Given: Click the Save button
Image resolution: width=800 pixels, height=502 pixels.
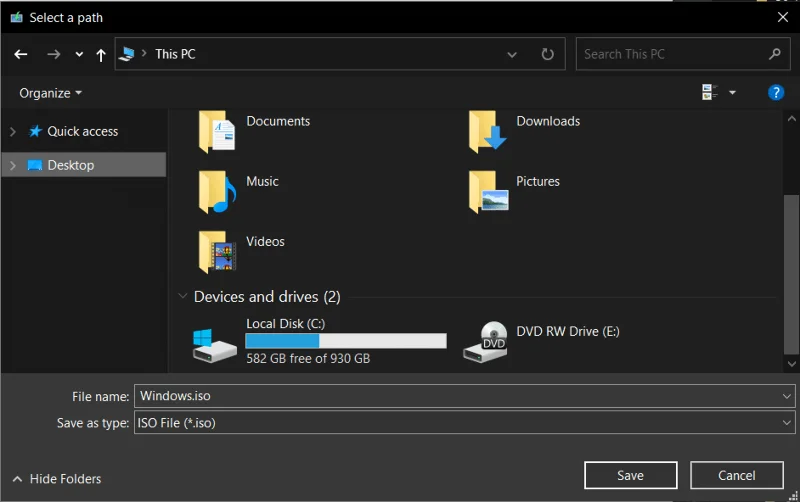Looking at the screenshot, I should coord(631,475).
